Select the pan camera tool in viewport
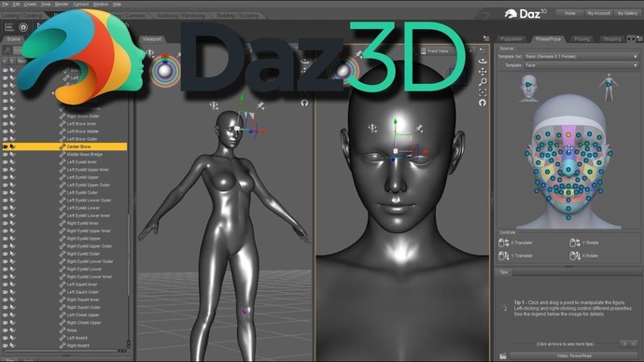The height and width of the screenshot is (362, 644). pos(483,72)
